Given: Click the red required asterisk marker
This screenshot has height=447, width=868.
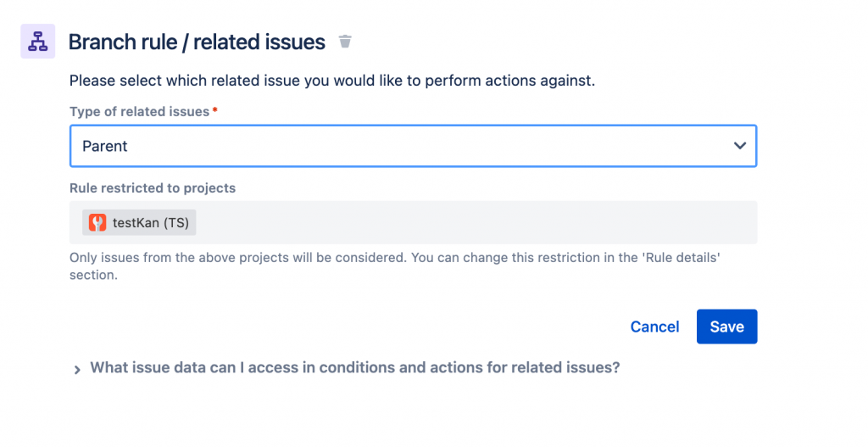Looking at the screenshot, I should 215,112.
